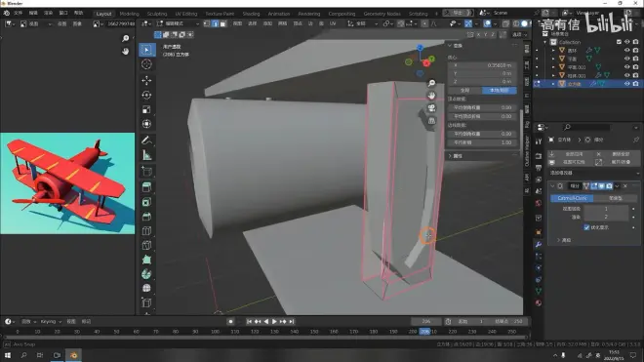Select the Smooth vertices tool
Viewport: 644px width, 362px height.
pyautogui.click(x=146, y=289)
